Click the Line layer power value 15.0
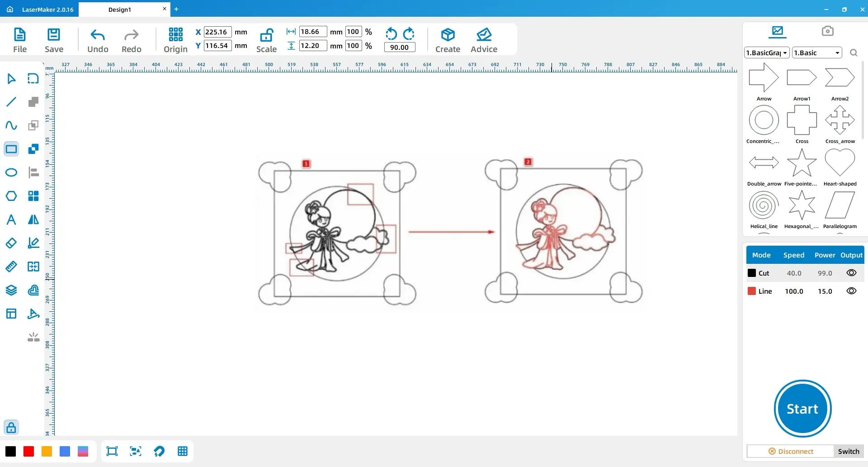 point(825,291)
